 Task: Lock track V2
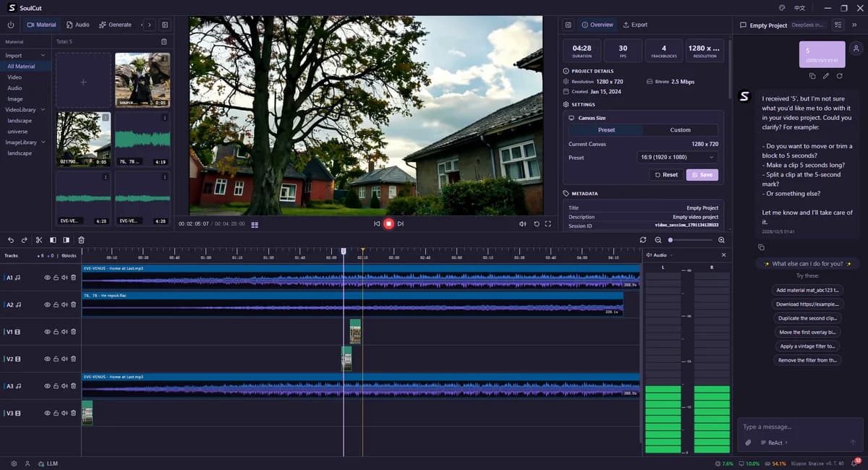(56, 359)
